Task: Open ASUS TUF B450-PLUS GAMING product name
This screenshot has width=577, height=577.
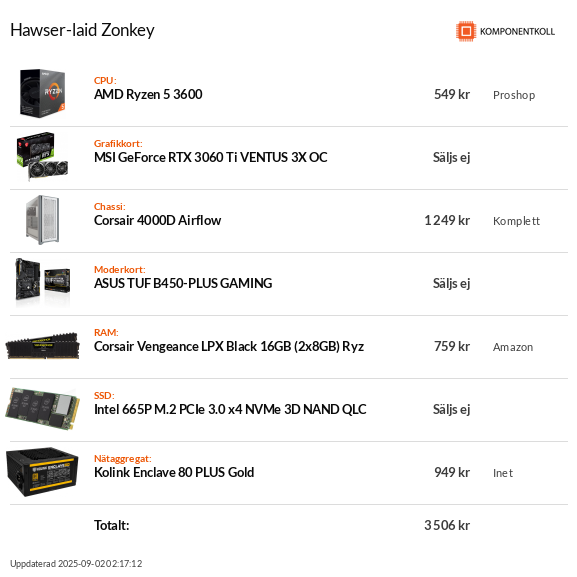Action: click(x=183, y=283)
